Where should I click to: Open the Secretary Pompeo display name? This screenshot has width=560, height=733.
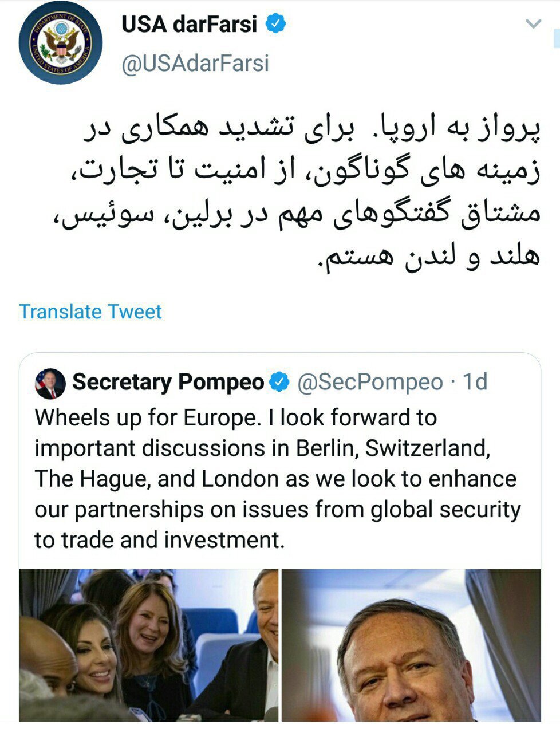168,382
